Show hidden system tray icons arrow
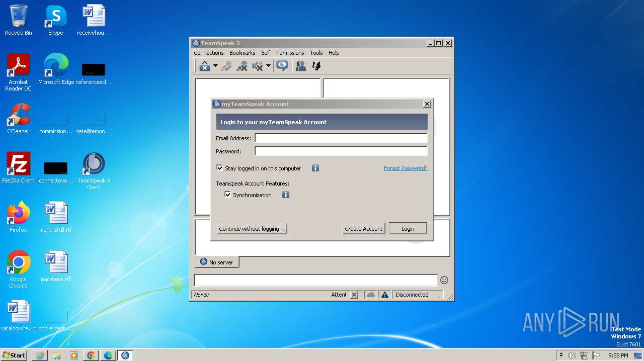644x362 pixels. click(x=561, y=355)
